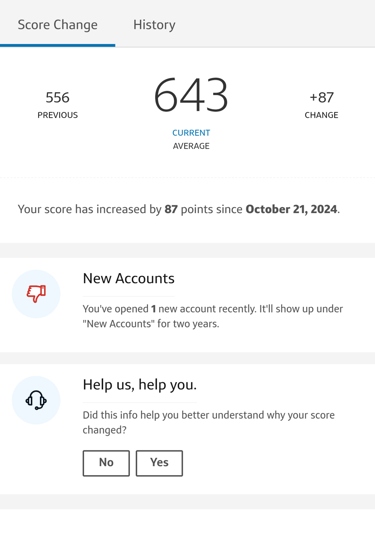Click the feedback question text
This screenshot has height=557, width=375.
[x=208, y=422]
